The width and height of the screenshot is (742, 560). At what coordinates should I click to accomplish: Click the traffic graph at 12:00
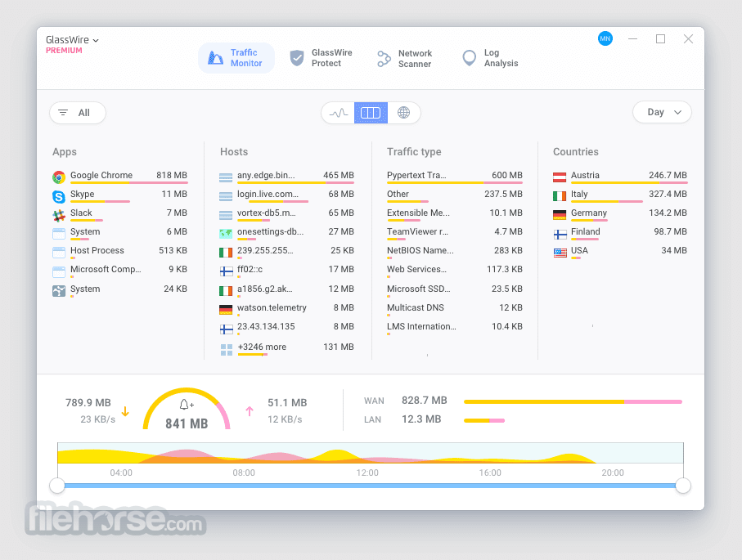pos(367,453)
